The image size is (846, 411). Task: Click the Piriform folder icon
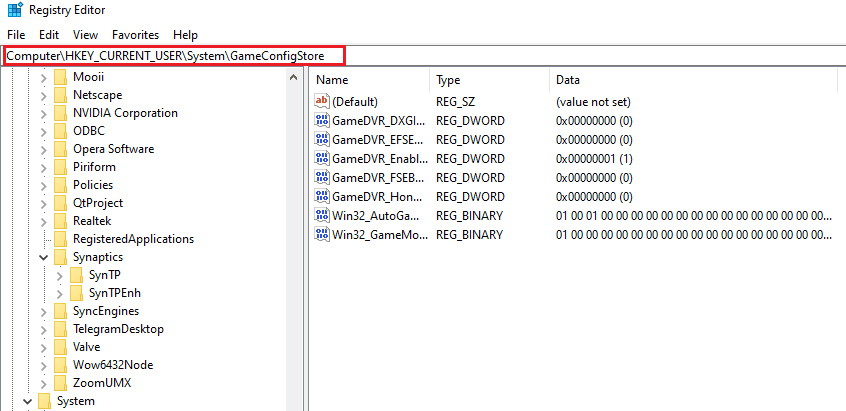click(60, 167)
